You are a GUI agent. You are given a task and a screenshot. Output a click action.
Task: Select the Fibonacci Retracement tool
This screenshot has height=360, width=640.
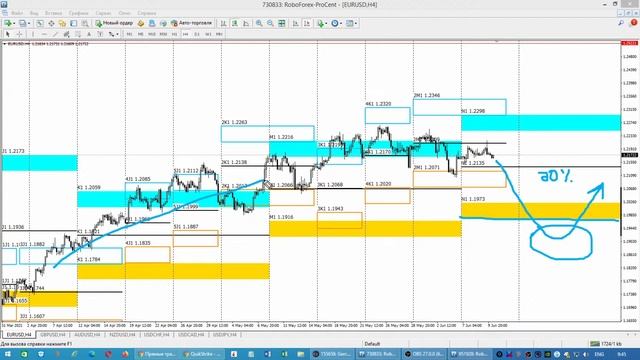click(78, 34)
